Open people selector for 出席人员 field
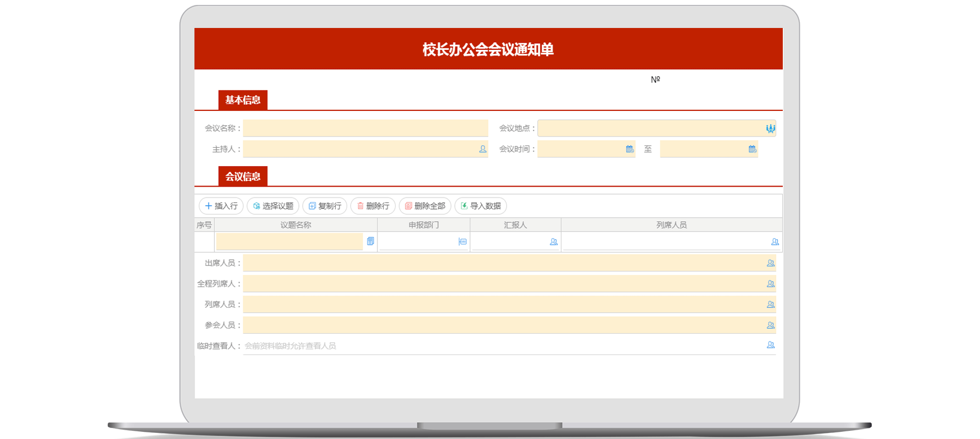Viewport: 980px width, 439px height. (770, 263)
